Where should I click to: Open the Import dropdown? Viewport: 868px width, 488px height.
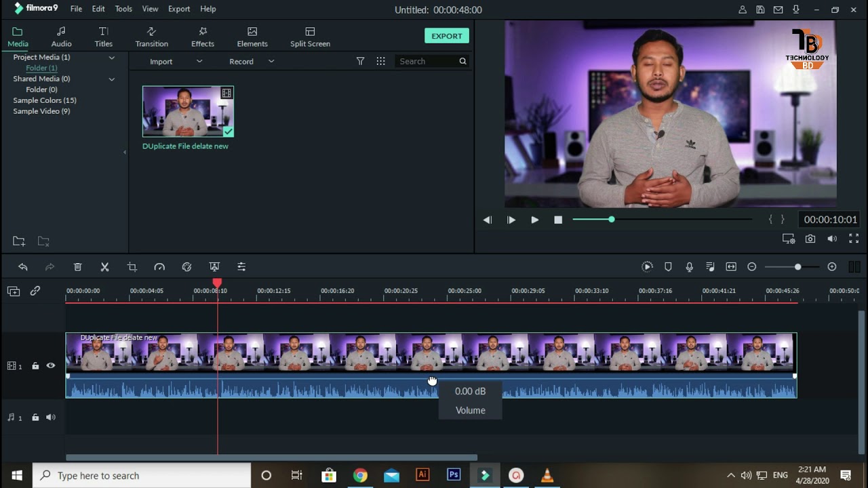176,62
